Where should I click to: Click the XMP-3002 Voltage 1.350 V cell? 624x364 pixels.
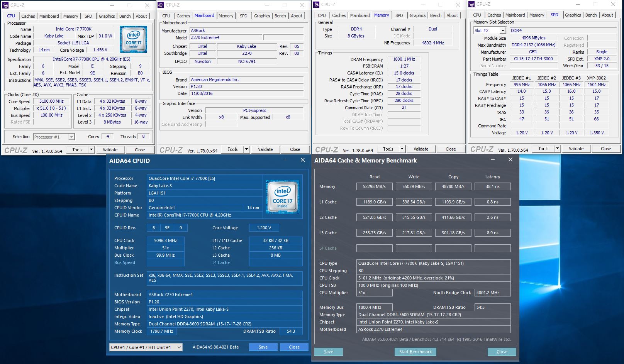click(x=597, y=133)
